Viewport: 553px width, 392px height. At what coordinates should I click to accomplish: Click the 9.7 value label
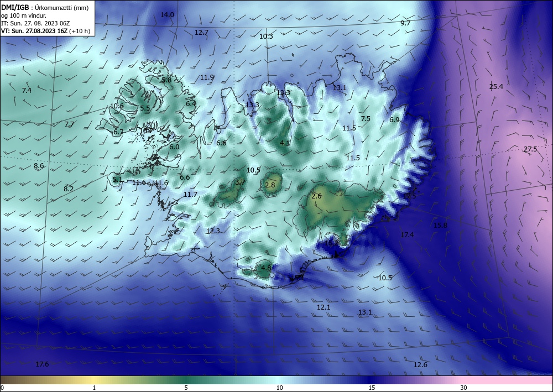pos(405,23)
